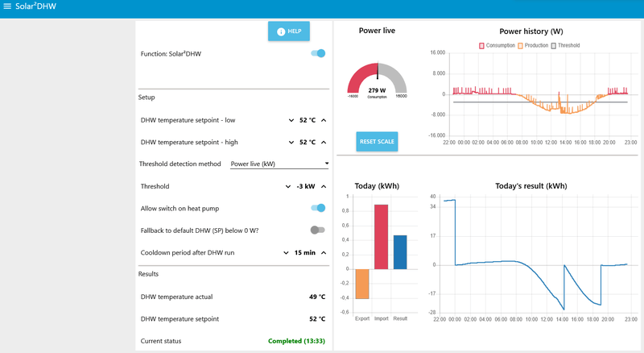Toggle Production legend in Power history
This screenshot has height=353, width=644.
click(x=533, y=46)
